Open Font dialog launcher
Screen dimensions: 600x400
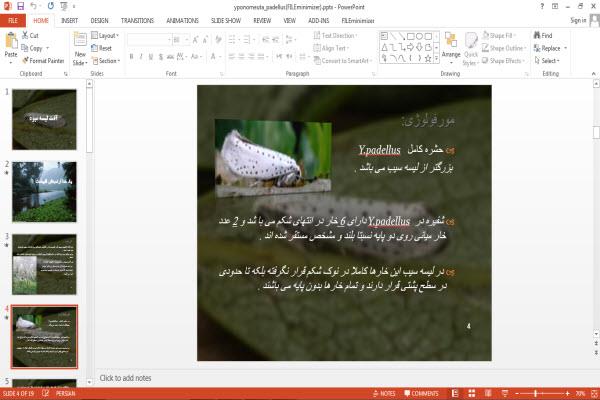pos(221,73)
